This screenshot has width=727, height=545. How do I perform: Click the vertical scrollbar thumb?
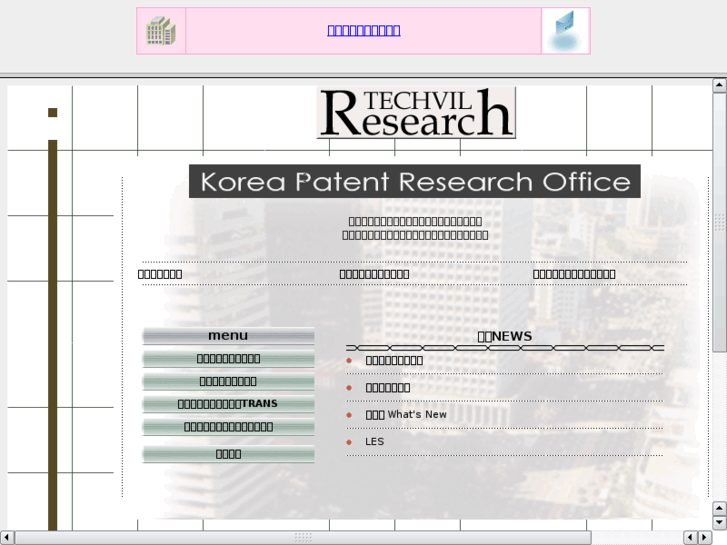coord(719,222)
